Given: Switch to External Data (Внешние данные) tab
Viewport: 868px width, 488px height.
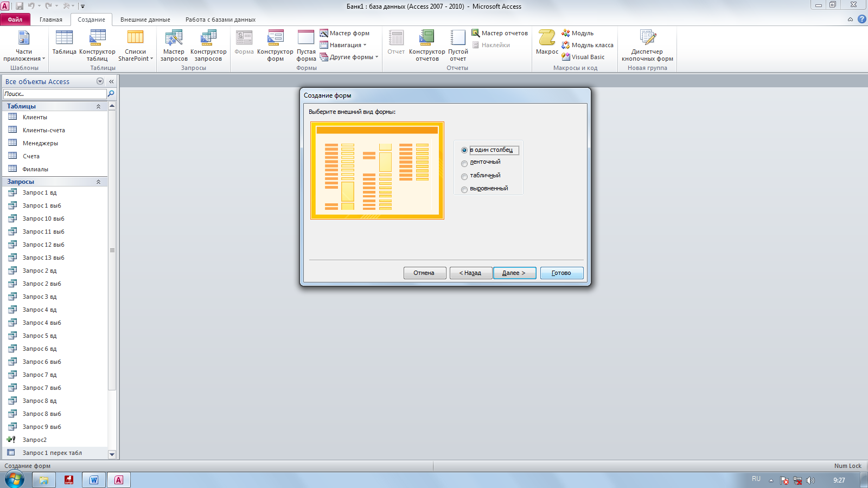Looking at the screenshot, I should click(145, 20).
